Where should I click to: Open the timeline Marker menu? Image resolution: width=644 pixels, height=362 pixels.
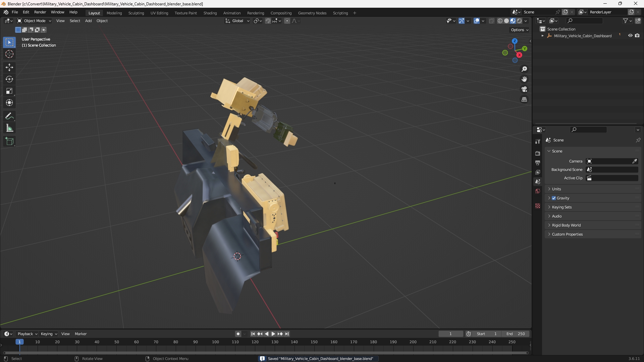(80, 334)
